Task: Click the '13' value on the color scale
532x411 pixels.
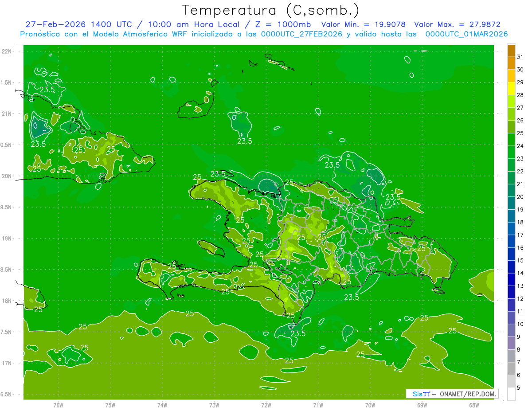Action: pos(520,286)
